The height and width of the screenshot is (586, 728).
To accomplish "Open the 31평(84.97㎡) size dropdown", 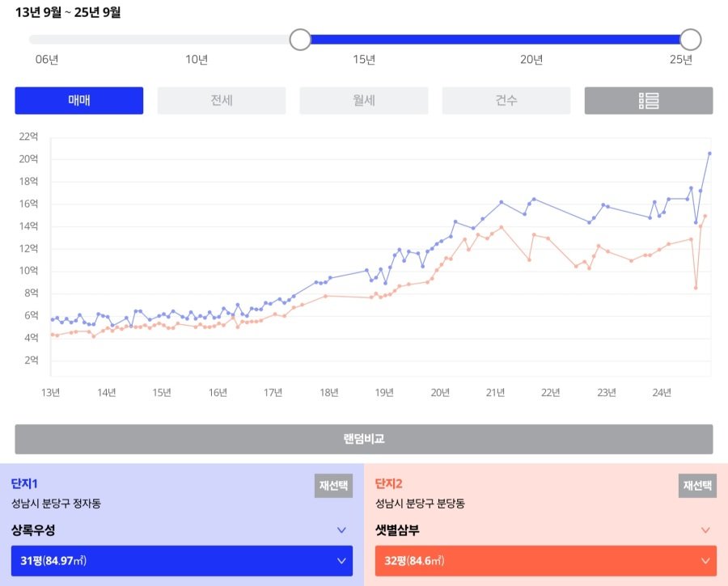I will 182,561.
